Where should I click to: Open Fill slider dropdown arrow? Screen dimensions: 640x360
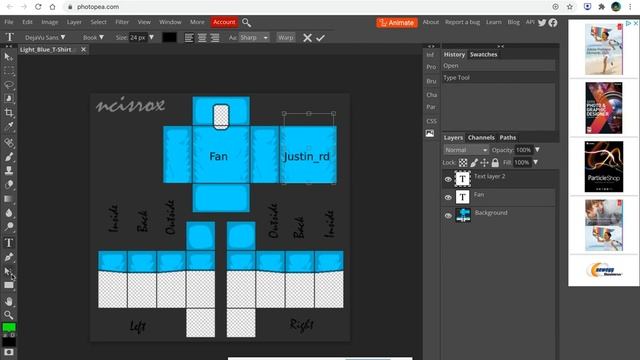pos(536,162)
